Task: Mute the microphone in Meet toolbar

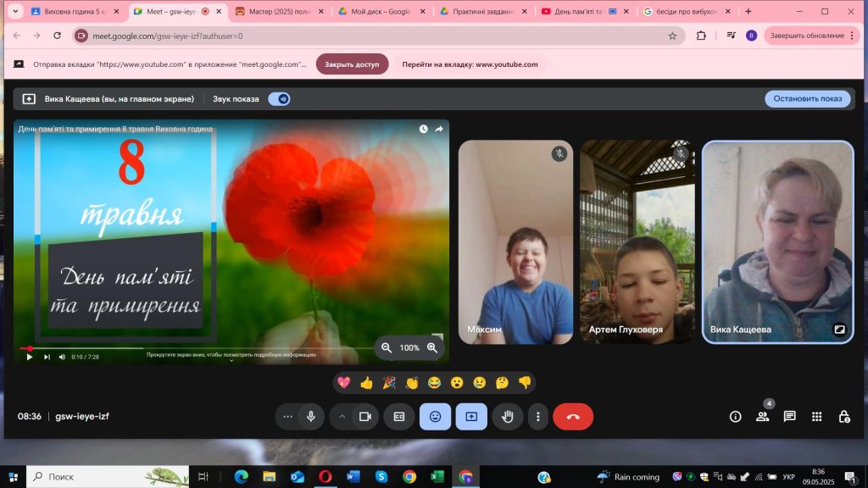Action: click(311, 417)
